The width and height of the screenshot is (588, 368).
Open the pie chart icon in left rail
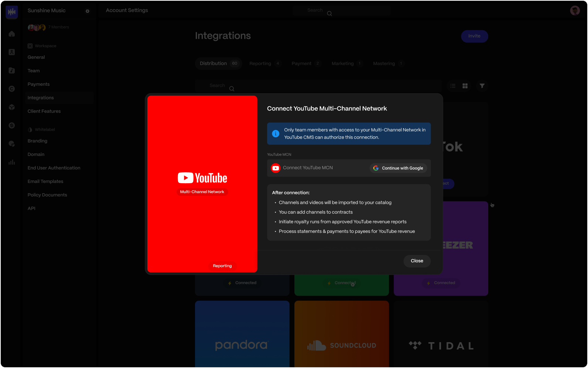[12, 144]
